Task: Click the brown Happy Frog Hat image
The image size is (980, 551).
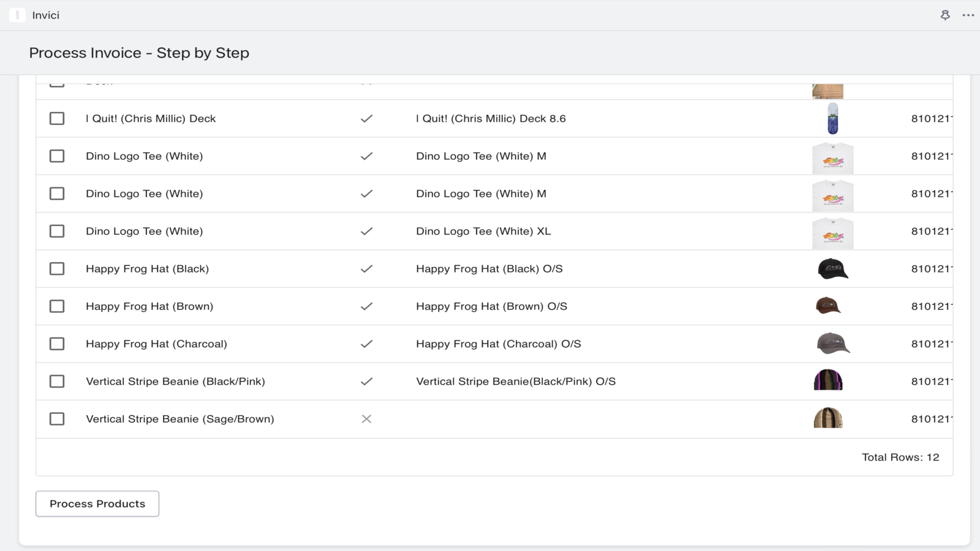Action: (x=828, y=305)
